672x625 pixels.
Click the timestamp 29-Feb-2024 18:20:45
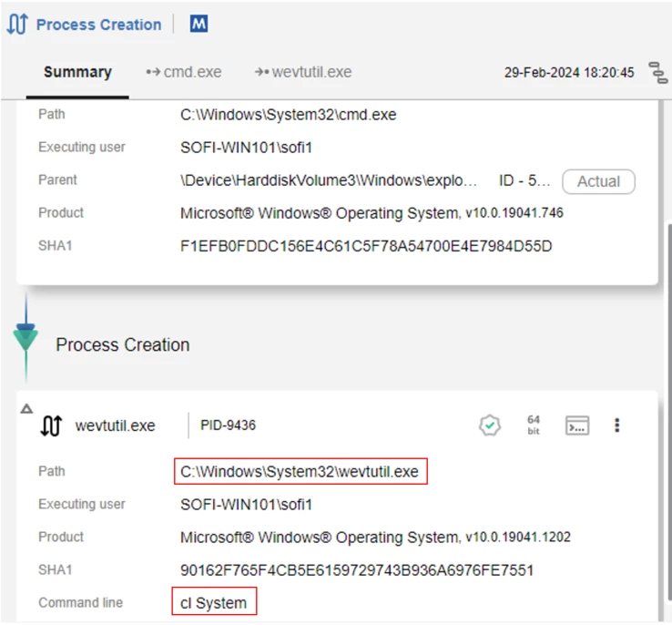(569, 73)
